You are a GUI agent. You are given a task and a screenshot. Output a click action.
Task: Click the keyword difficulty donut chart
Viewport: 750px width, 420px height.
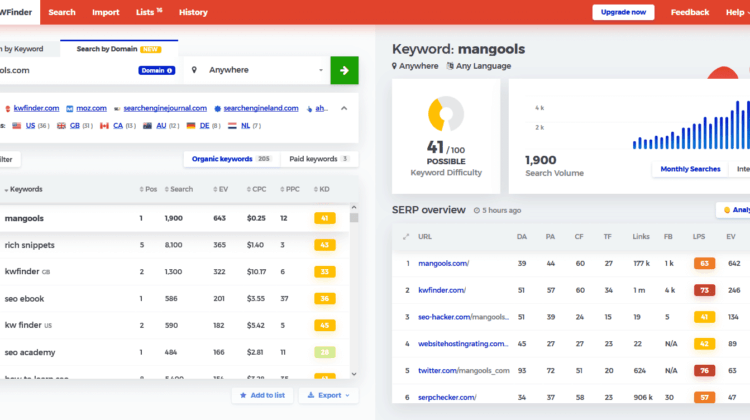coord(446,114)
